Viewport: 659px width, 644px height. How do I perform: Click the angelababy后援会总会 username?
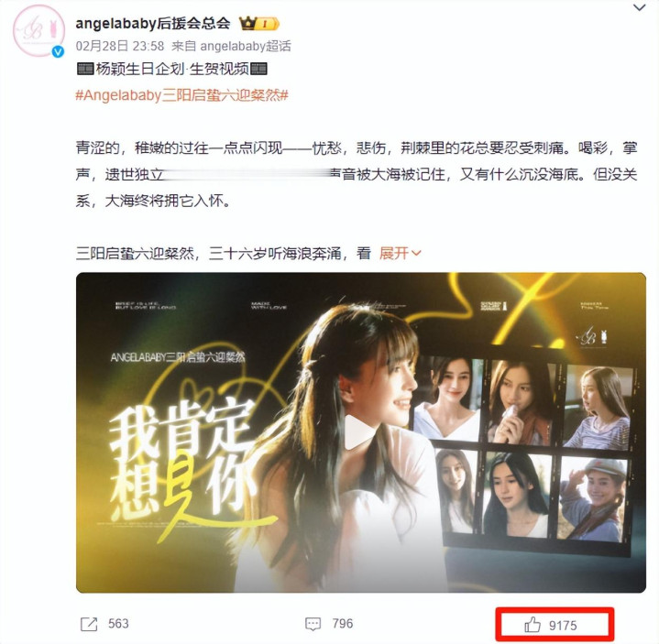(153, 23)
